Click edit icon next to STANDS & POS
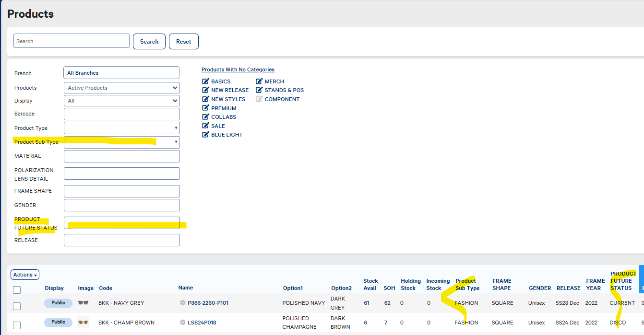The width and height of the screenshot is (644, 335). point(259,90)
